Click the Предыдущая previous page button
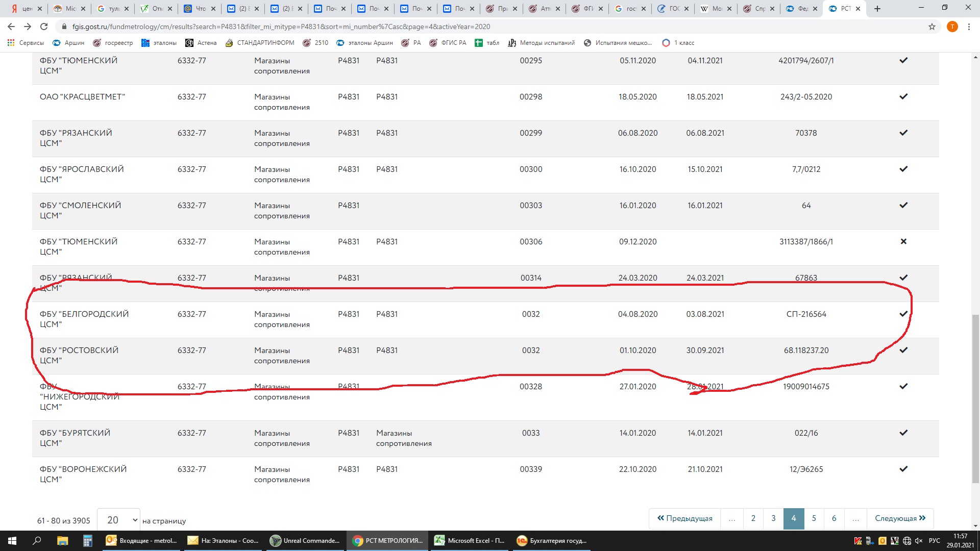Viewport: 980px width, 551px height. pyautogui.click(x=684, y=518)
